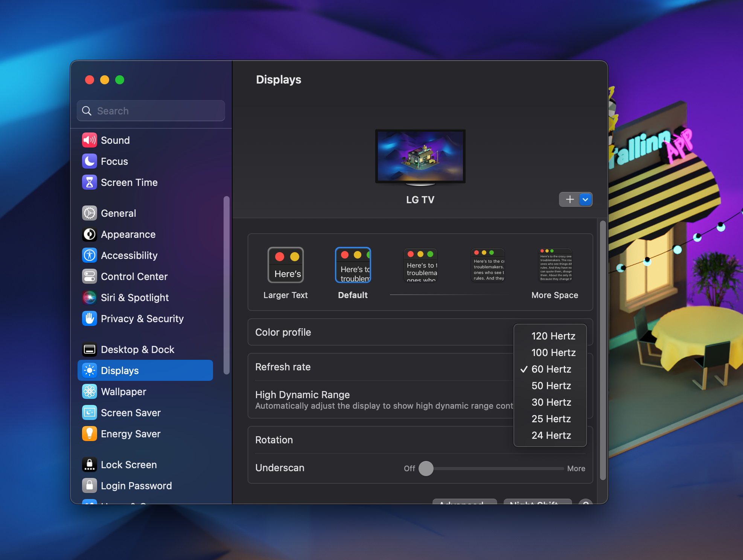Click the plus add display button
Image resolution: width=743 pixels, height=560 pixels.
(570, 199)
